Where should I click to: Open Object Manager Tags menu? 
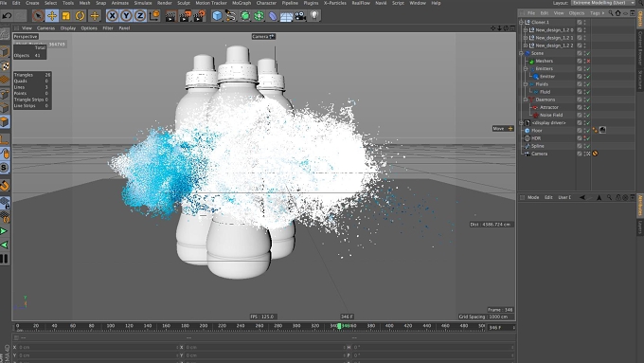(595, 13)
